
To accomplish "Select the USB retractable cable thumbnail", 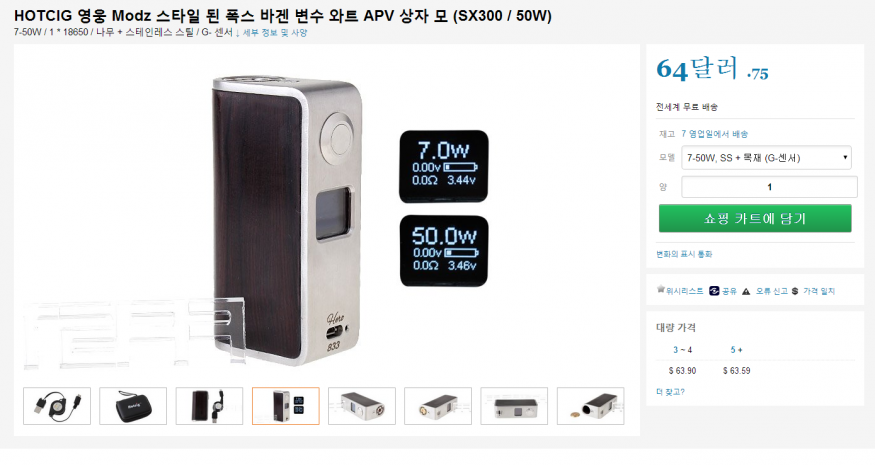I will 57,406.
